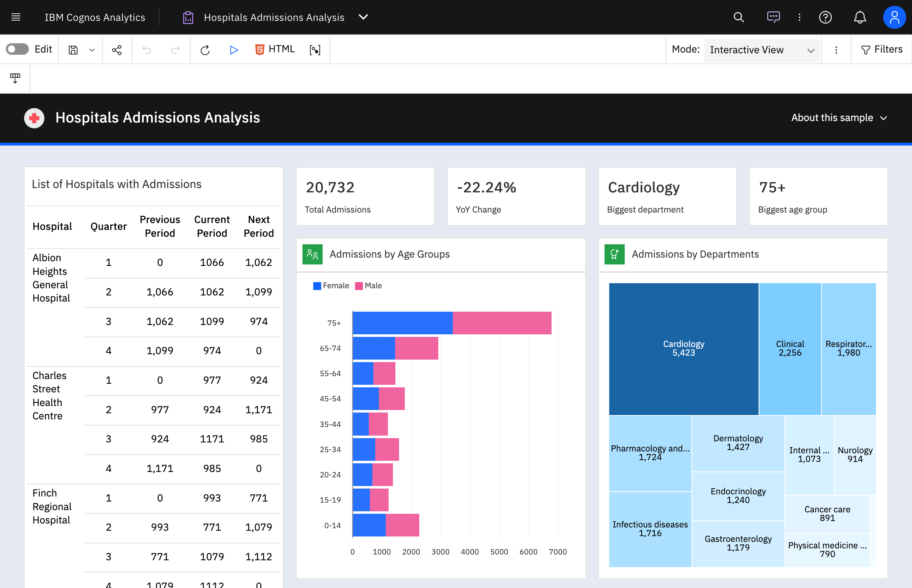The height and width of the screenshot is (588, 912).
Task: Open the top bar three-dot menu
Action: [799, 17]
